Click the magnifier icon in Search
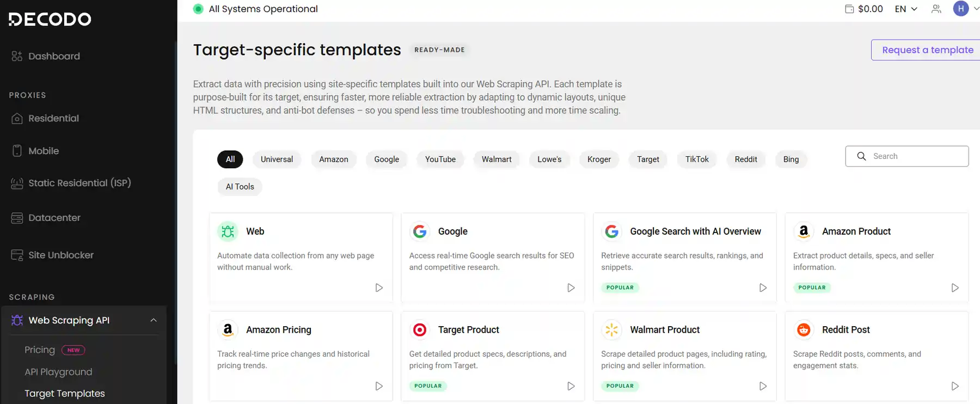This screenshot has width=980, height=404. [x=861, y=156]
